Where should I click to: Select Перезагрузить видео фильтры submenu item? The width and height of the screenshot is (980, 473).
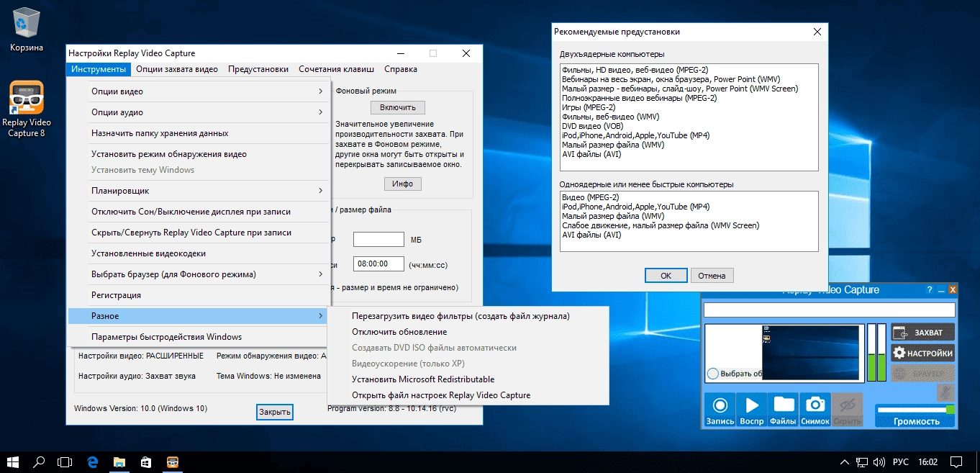tap(468, 316)
